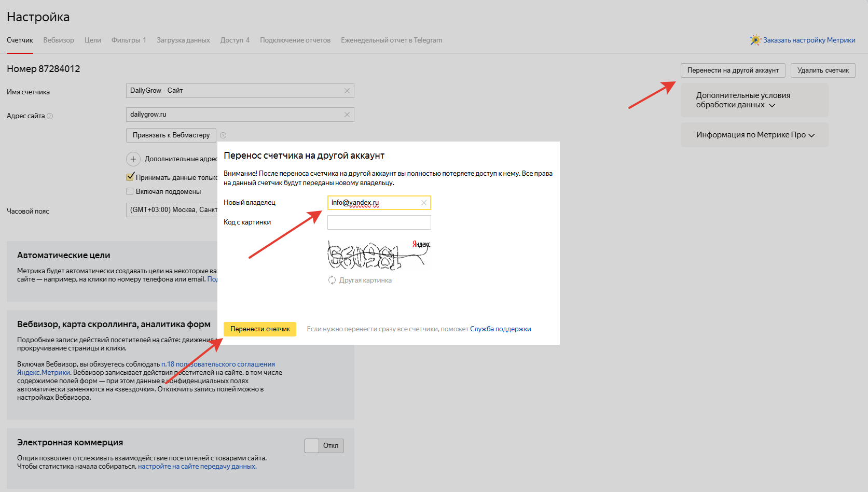Click the yellow Перенести счетчик button

pyautogui.click(x=260, y=329)
